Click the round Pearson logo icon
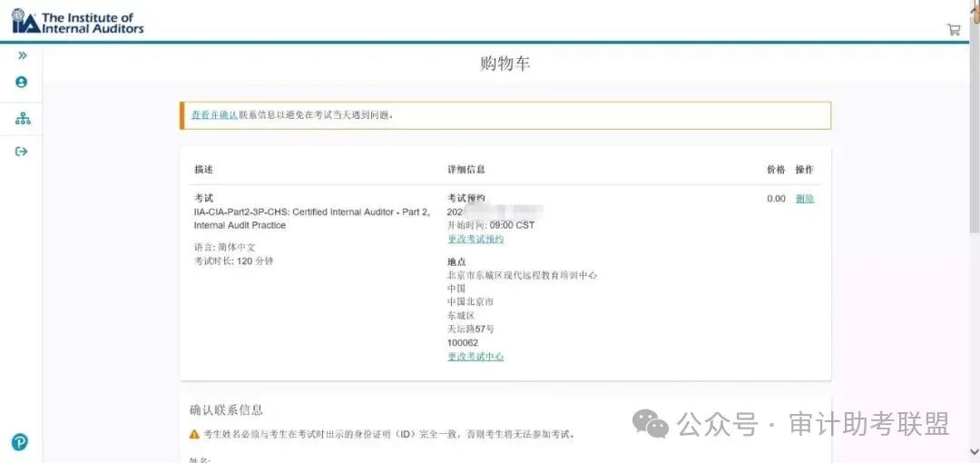Viewport: 980px width, 463px height. (x=20, y=442)
